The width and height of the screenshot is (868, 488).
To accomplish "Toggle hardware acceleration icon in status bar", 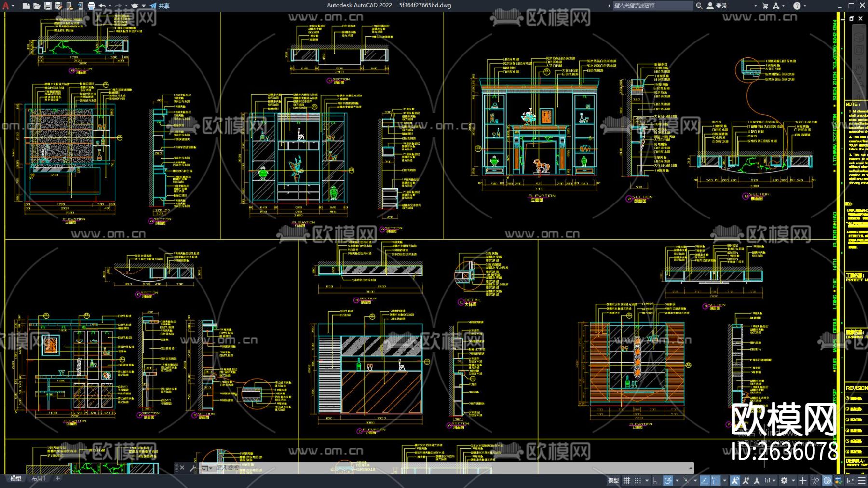I will point(827,480).
